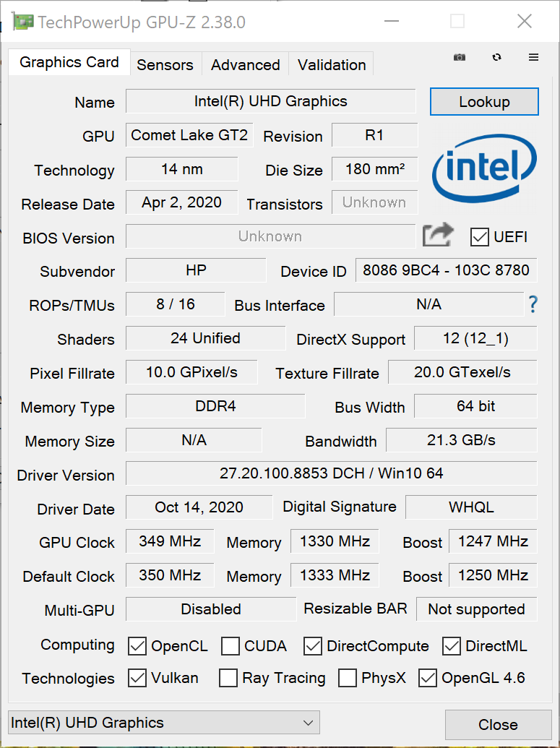The image size is (560, 748).
Task: Open the Intel(R) UHD Graphics device dropdown
Action: [x=163, y=723]
